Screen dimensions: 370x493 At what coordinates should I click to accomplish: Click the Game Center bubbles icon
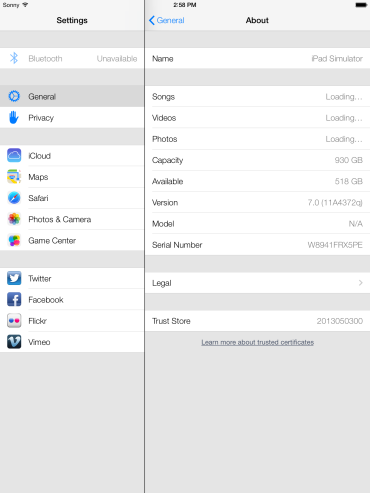pyautogui.click(x=14, y=240)
